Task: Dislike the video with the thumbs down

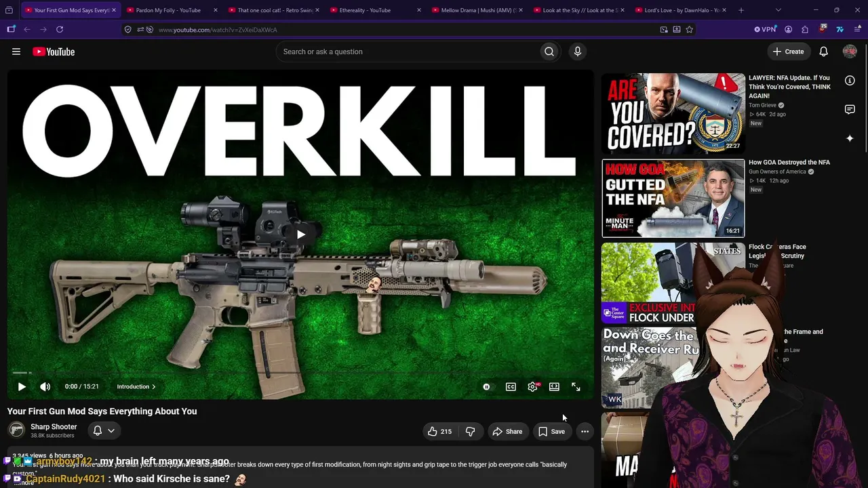Action: (470, 431)
